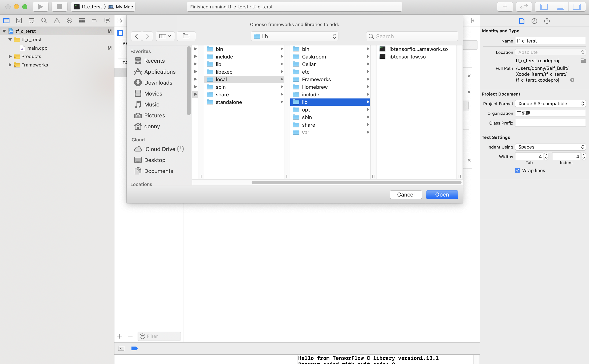Open the Issue navigator warning icon
589x364 pixels.
click(x=57, y=21)
